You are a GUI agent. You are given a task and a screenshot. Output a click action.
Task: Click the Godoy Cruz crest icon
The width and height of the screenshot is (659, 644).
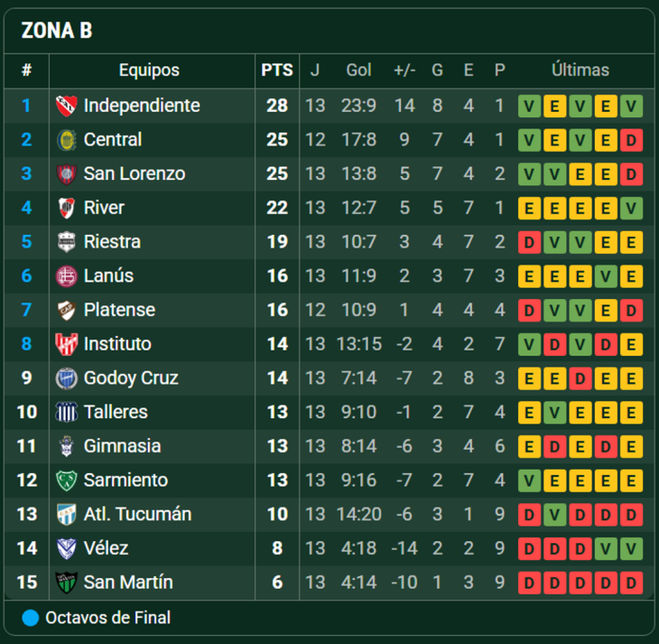pyautogui.click(x=67, y=378)
